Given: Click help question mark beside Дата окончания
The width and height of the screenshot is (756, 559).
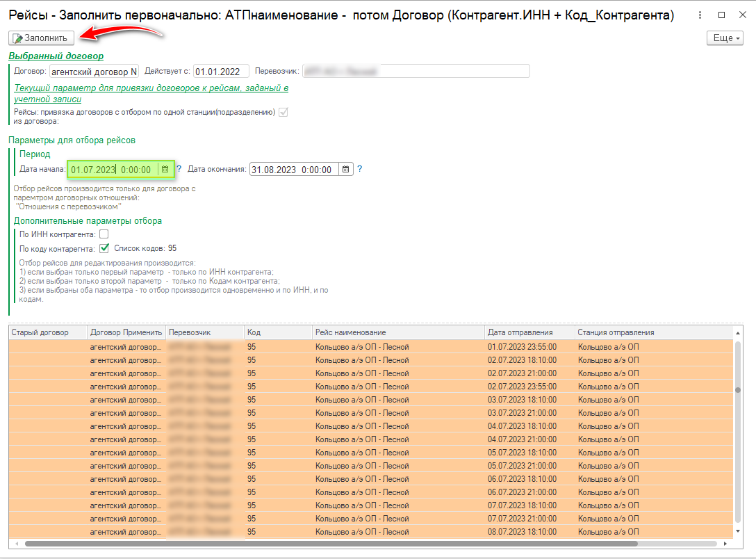Looking at the screenshot, I should (359, 169).
